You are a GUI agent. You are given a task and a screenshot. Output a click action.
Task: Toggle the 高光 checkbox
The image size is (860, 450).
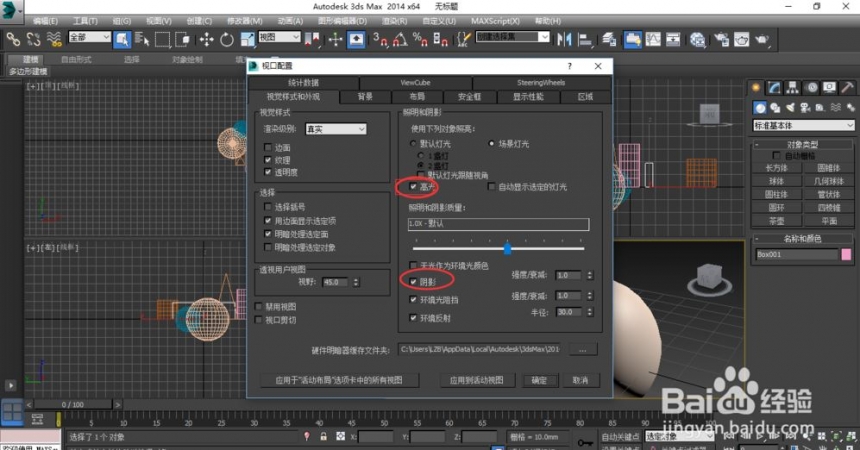(413, 187)
